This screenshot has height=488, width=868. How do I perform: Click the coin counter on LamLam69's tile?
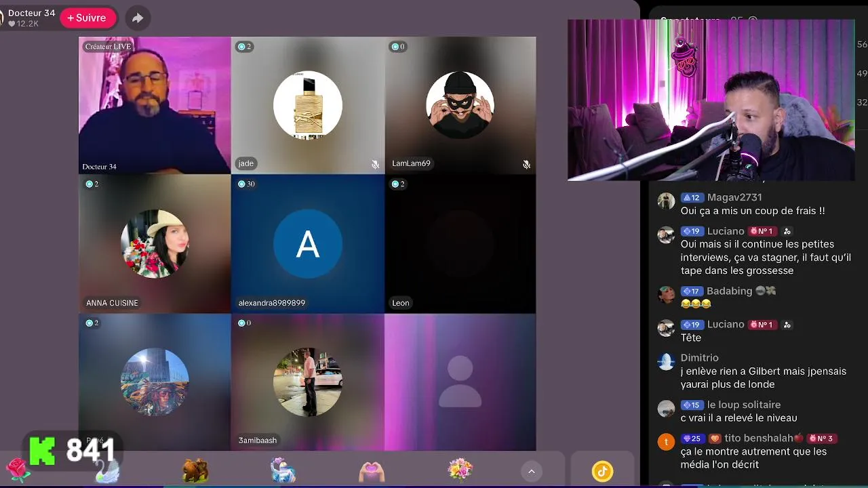coord(398,47)
